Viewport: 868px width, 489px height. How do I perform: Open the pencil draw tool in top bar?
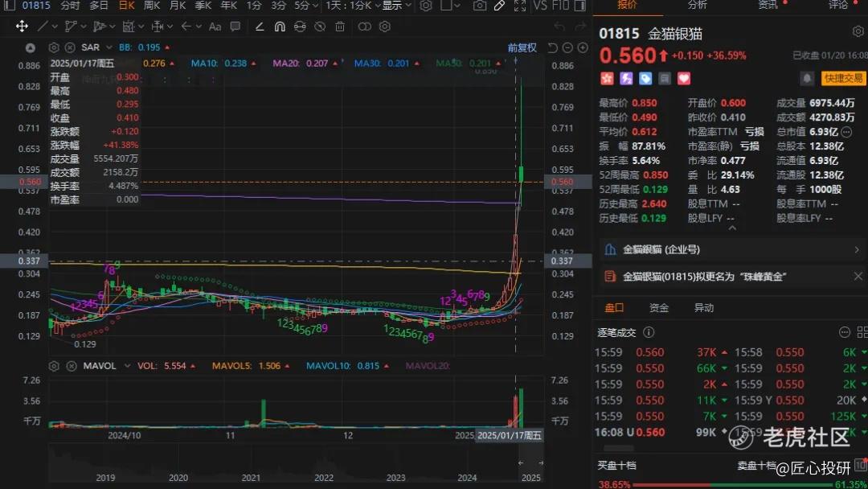(x=499, y=6)
